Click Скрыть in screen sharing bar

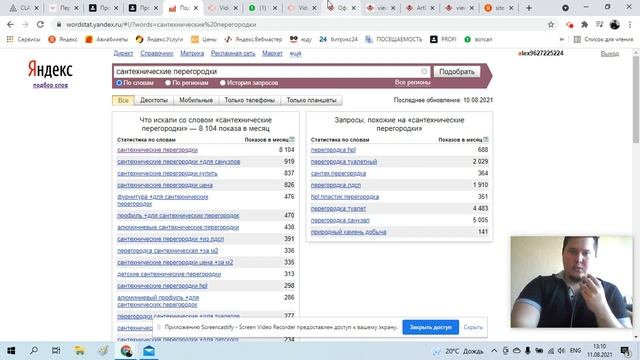tap(473, 327)
